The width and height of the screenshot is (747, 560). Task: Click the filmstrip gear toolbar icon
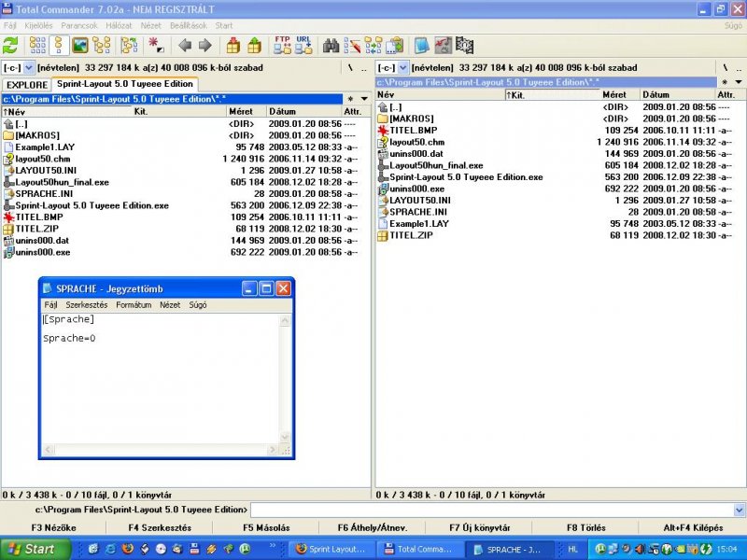pyautogui.click(x=464, y=46)
